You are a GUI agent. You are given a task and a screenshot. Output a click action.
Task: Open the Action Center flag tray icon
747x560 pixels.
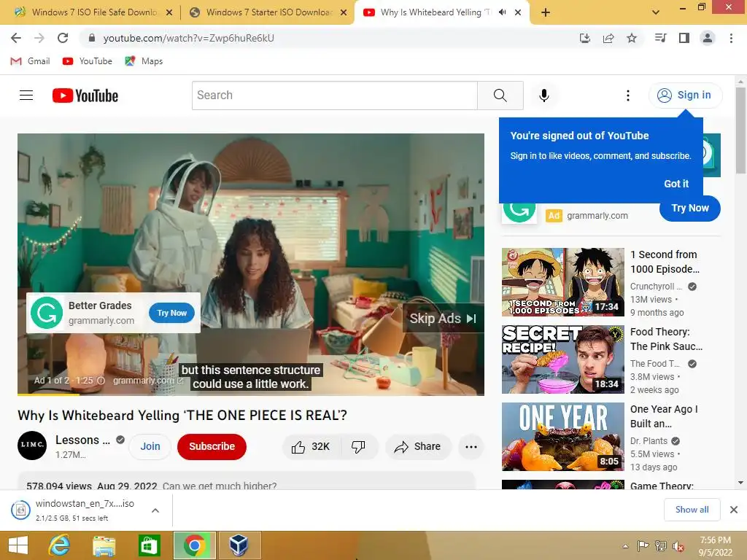click(x=643, y=546)
